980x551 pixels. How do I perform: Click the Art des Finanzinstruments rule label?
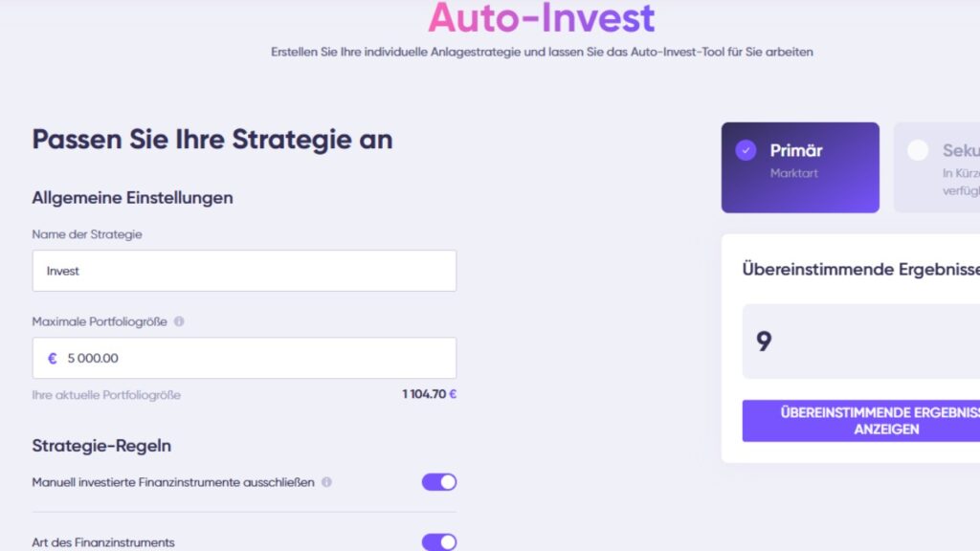point(103,542)
